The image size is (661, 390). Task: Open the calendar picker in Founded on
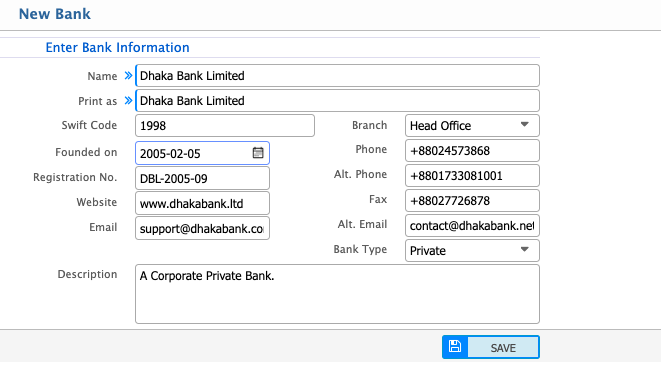[258, 153]
